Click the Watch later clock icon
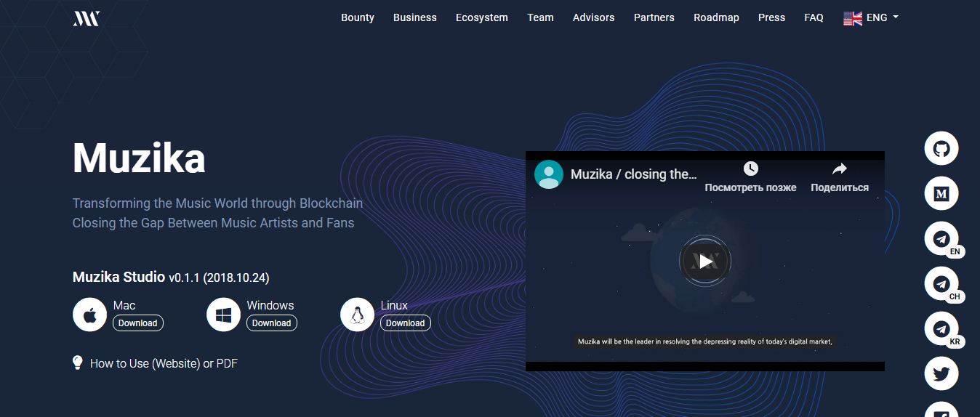The image size is (980, 417). pyautogui.click(x=751, y=169)
